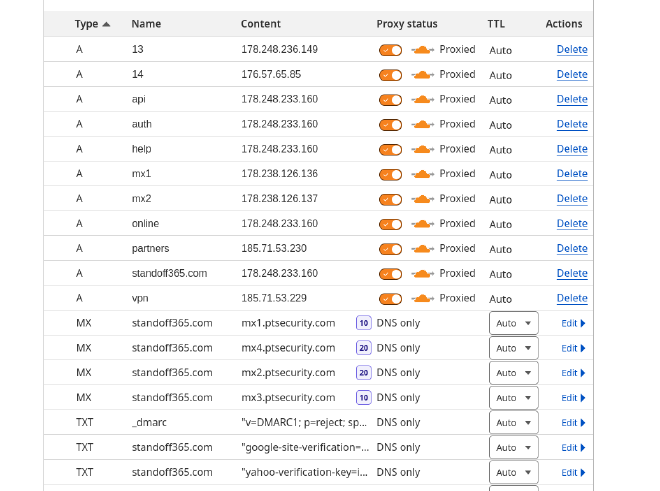Delete the api A record

tap(572, 99)
